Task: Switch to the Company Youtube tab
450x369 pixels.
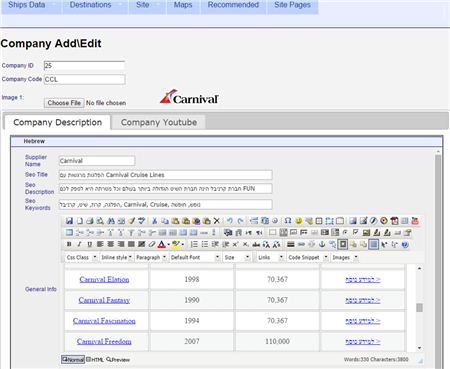Action: 159,122
